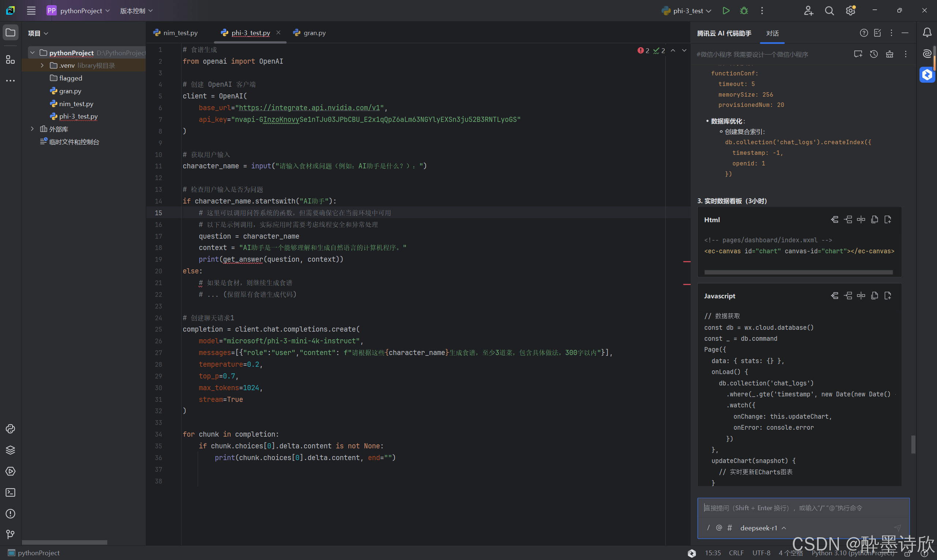Open the Problems tool window
The width and height of the screenshot is (937, 560).
(10, 514)
